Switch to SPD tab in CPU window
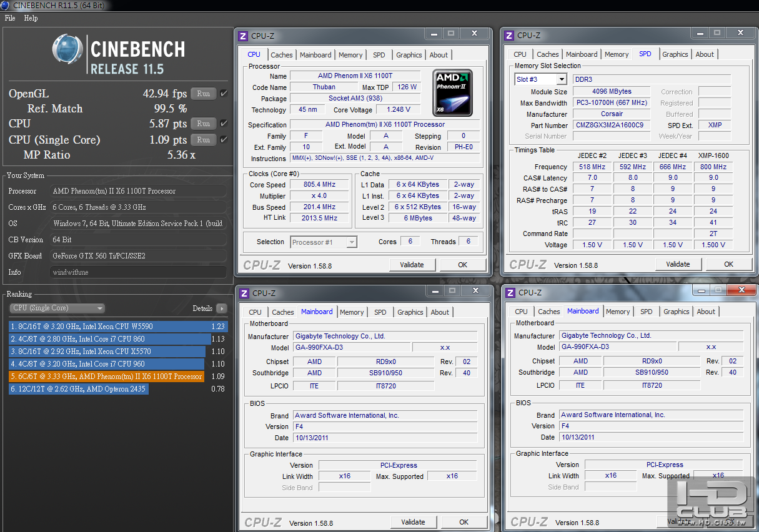Screen dimensions: 759x532 click(x=379, y=55)
